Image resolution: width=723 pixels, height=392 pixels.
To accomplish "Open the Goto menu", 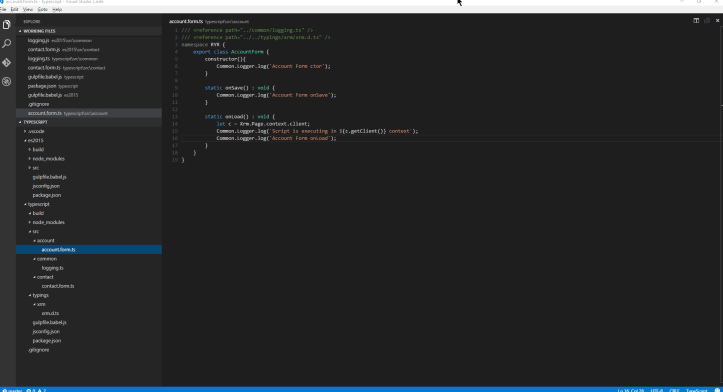I will (42, 9).
